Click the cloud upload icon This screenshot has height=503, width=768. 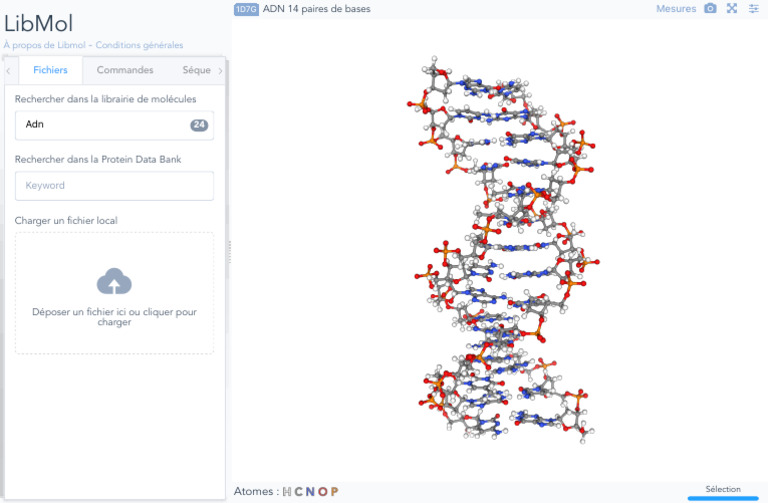click(114, 282)
